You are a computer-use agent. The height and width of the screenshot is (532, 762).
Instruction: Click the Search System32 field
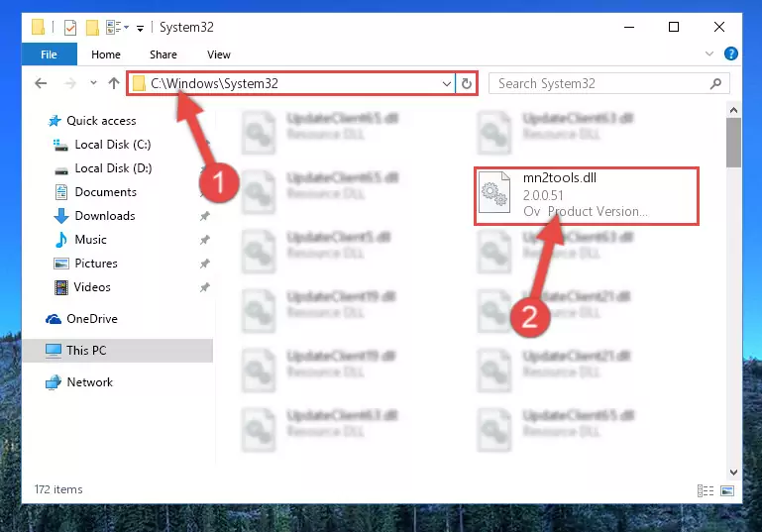[x=608, y=83]
